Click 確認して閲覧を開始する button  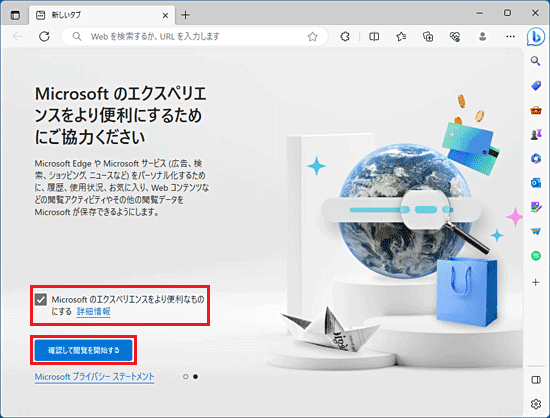tap(83, 350)
